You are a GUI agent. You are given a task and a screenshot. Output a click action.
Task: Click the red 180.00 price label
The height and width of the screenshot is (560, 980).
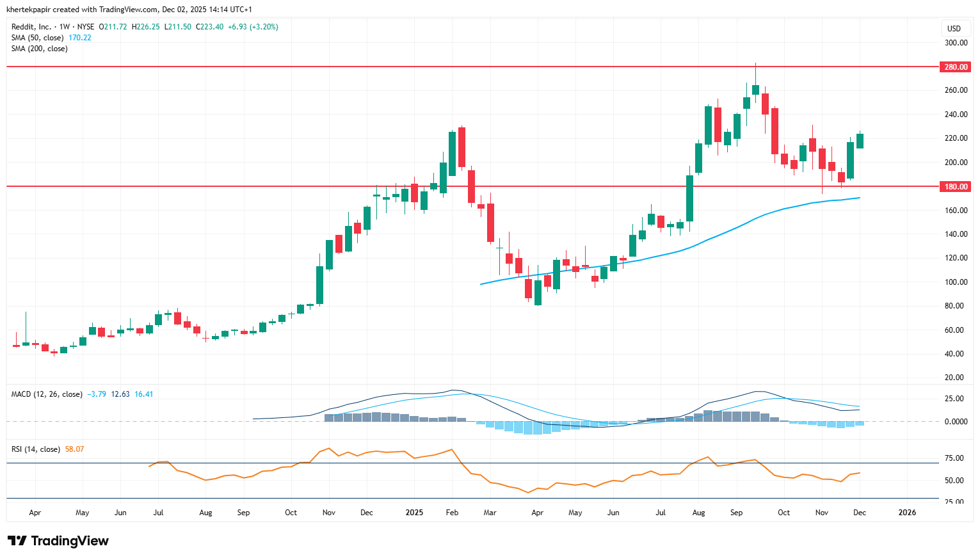pyautogui.click(x=956, y=187)
